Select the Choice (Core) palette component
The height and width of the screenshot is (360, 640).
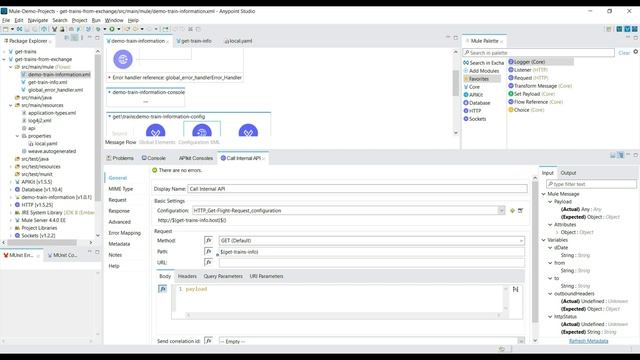(x=526, y=110)
